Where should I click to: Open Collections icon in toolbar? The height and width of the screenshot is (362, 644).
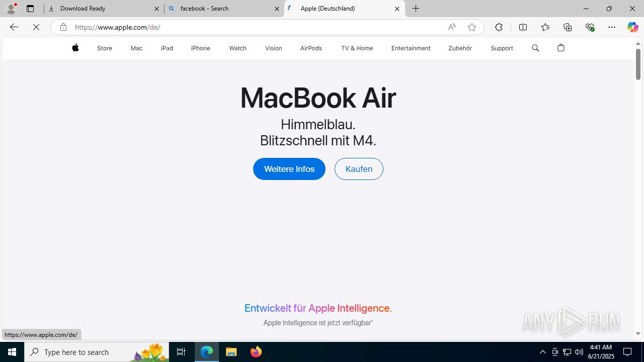(x=568, y=27)
